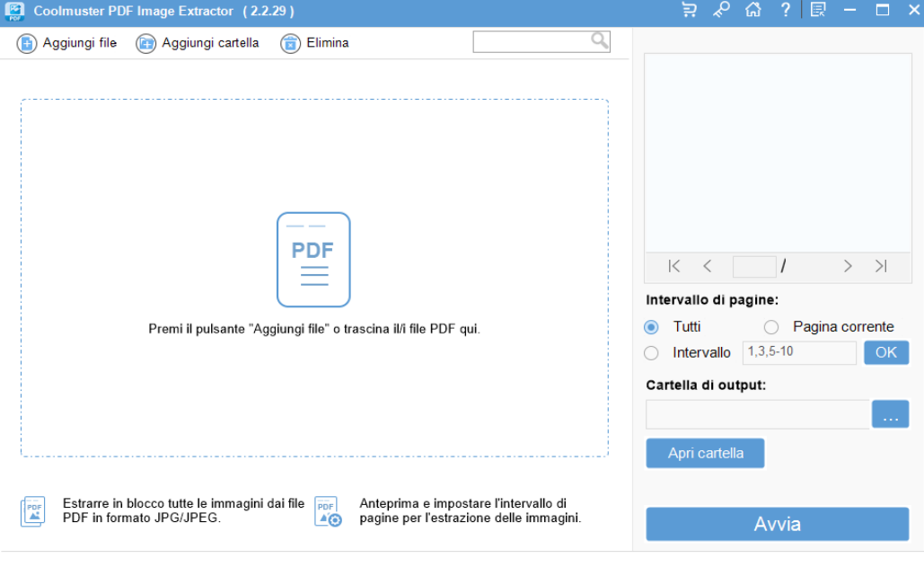Image resolution: width=924 pixels, height=576 pixels.
Task: Confirm page range with OK button
Action: [886, 352]
